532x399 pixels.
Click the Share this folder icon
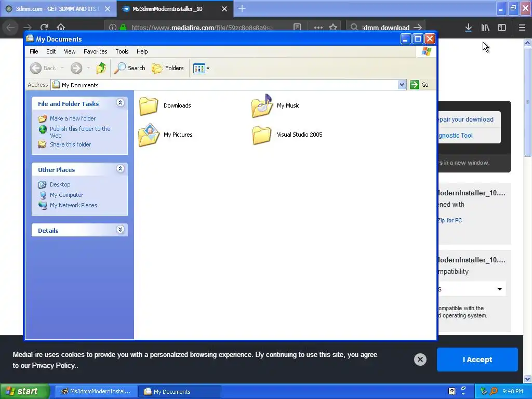click(43, 144)
